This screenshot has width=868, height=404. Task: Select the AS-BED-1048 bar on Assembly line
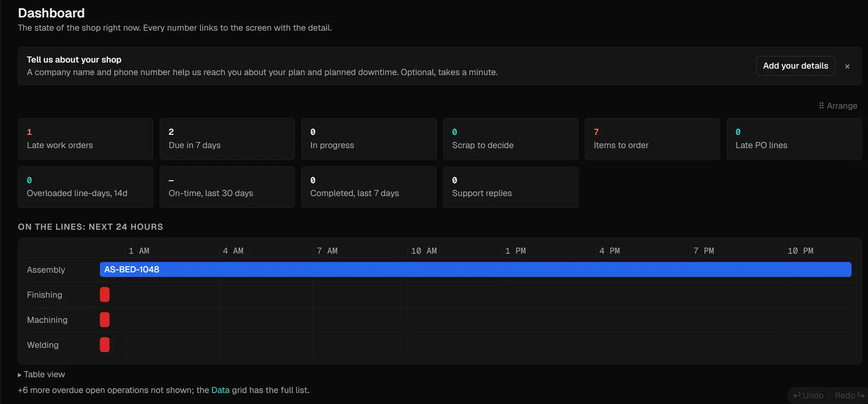(476, 270)
